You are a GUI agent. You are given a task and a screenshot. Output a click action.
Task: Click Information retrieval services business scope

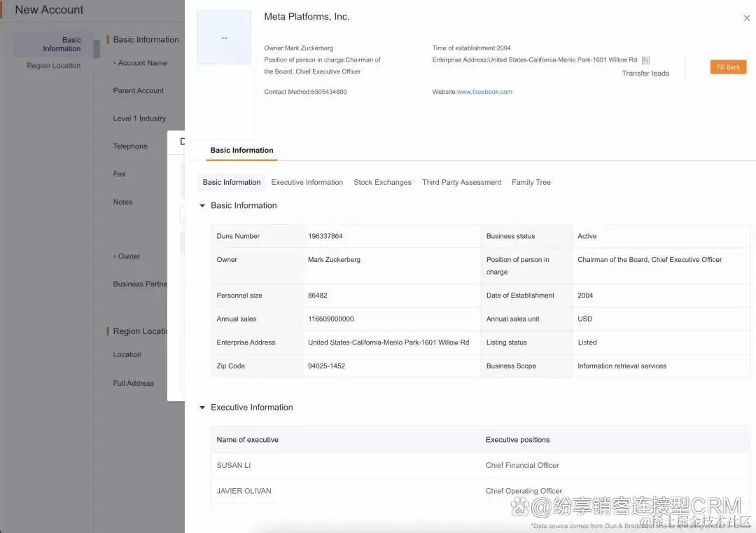pos(622,366)
